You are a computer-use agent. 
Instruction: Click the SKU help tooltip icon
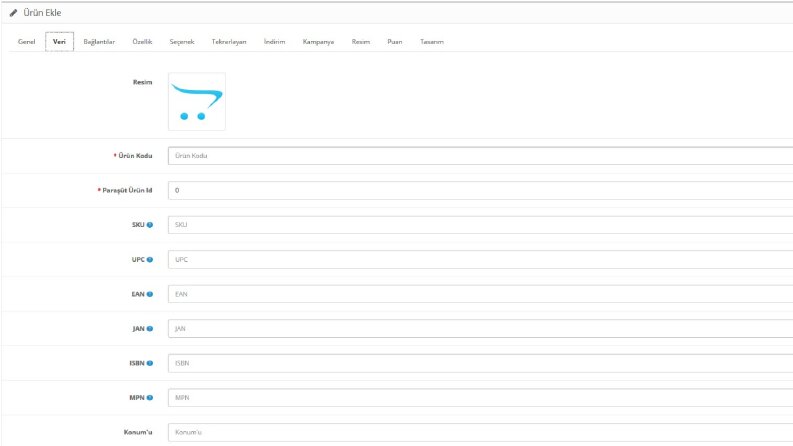[150, 225]
